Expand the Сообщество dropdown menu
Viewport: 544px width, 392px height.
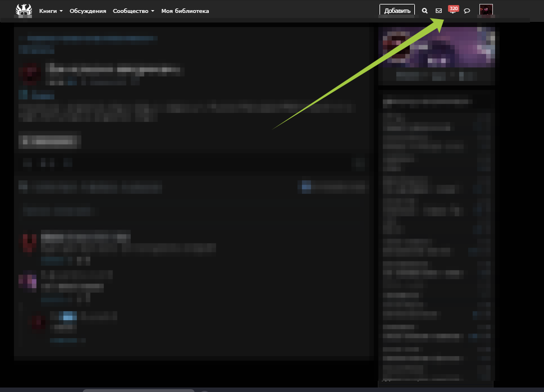(x=134, y=11)
